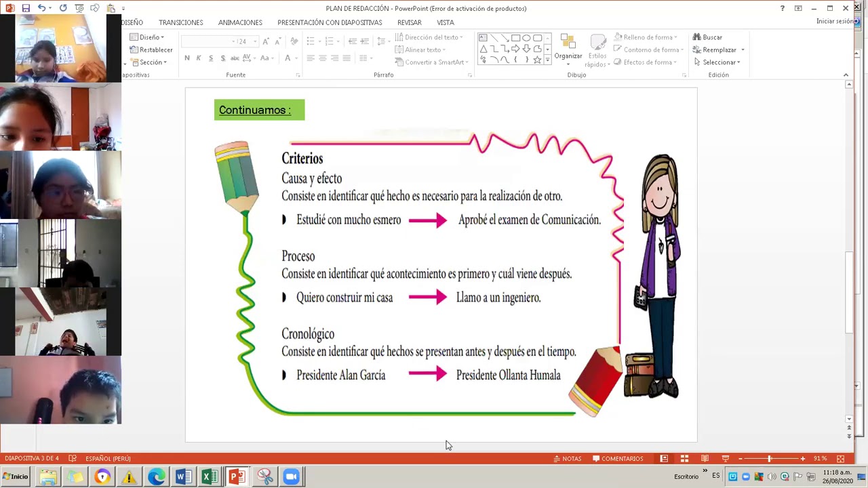This screenshot has height=488, width=868.
Task: Justify the paragraph text
Action: 347,58
